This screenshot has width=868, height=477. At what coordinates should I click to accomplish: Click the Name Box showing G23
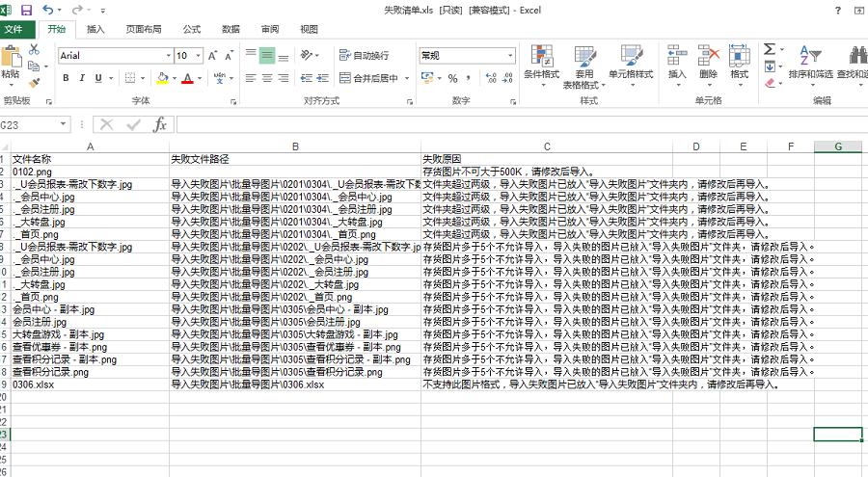[29, 125]
